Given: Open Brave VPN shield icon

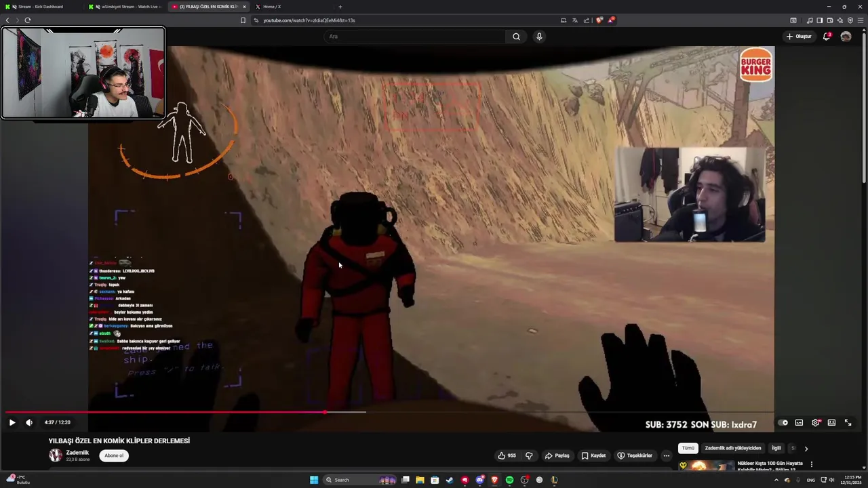Looking at the screenshot, I should (850, 20).
